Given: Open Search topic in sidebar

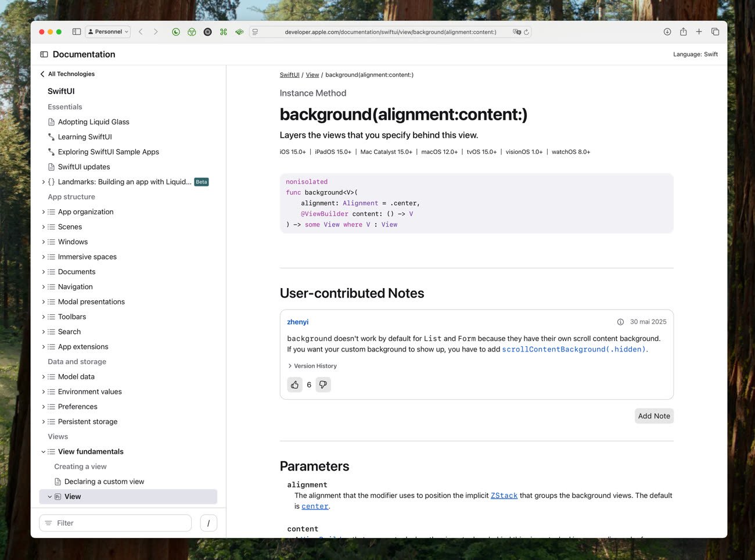Looking at the screenshot, I should (x=69, y=332).
